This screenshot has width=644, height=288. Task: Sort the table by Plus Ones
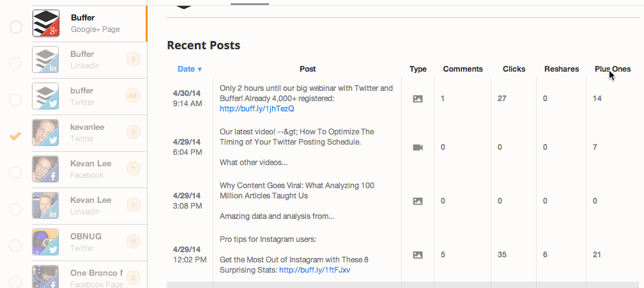612,69
